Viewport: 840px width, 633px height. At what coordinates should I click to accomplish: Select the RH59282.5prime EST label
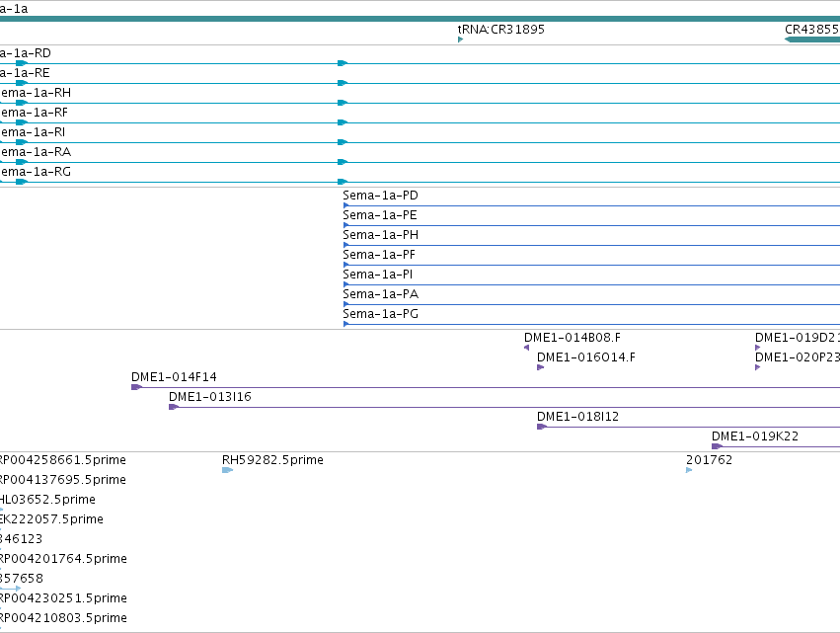pyautogui.click(x=272, y=460)
